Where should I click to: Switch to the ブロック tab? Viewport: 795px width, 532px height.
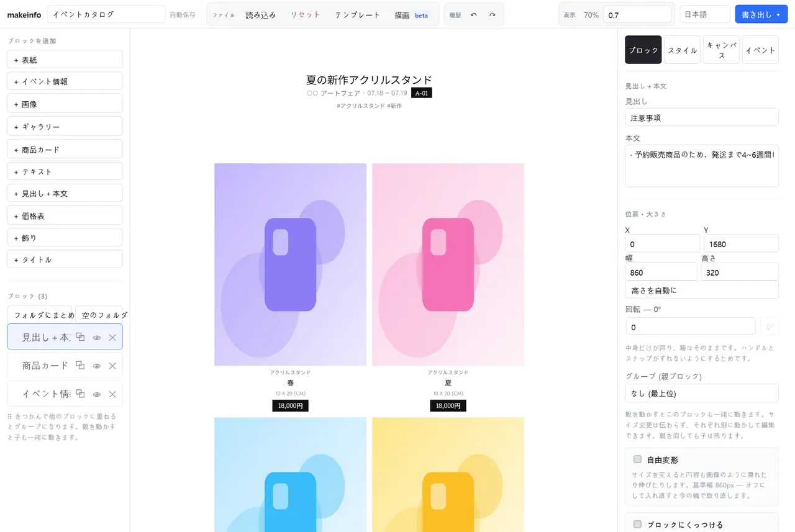coord(643,50)
